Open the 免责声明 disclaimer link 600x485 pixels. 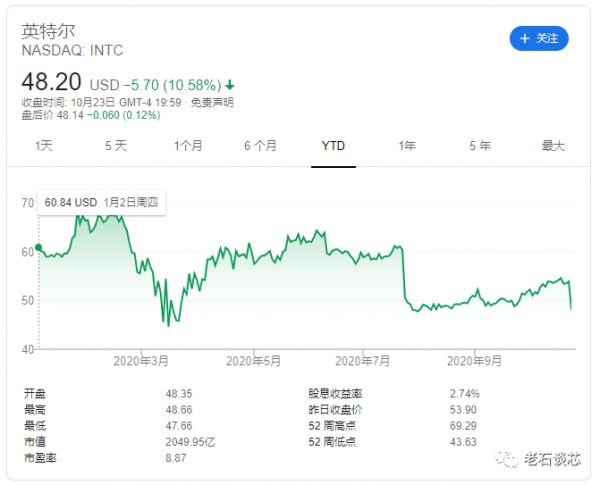[212, 102]
